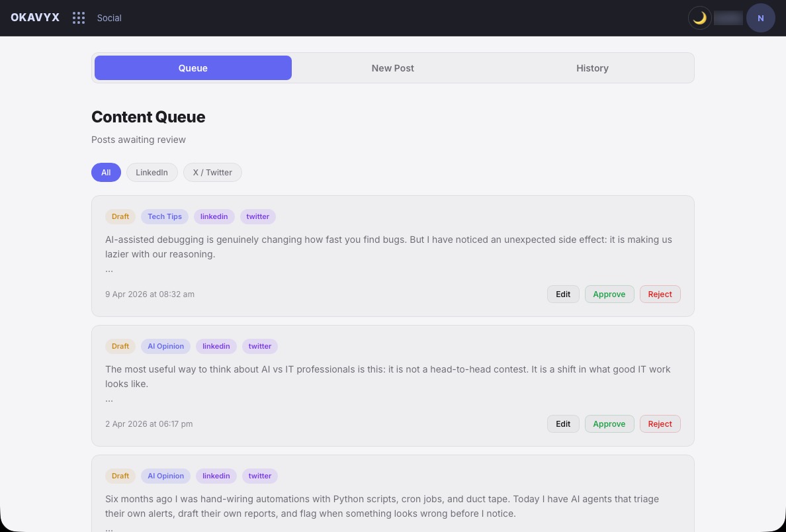786x532 pixels.
Task: Open the user avatar N menu
Action: pyautogui.click(x=760, y=18)
